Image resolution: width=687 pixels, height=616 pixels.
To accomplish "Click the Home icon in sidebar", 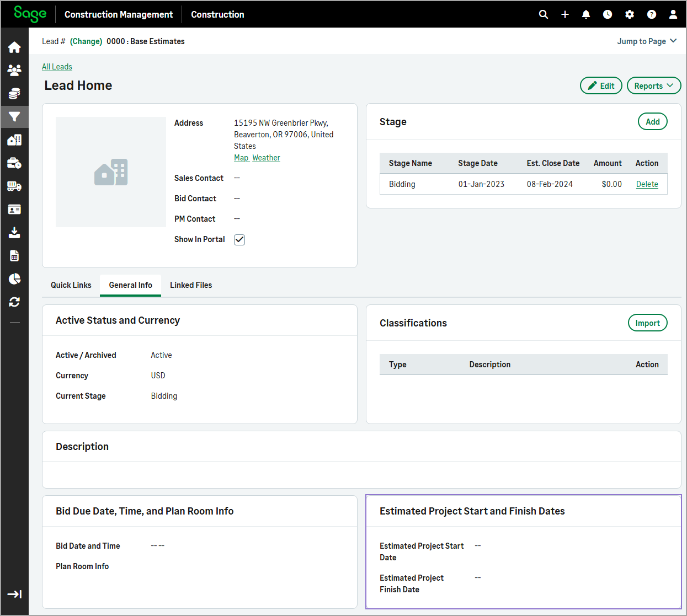I will 14,47.
